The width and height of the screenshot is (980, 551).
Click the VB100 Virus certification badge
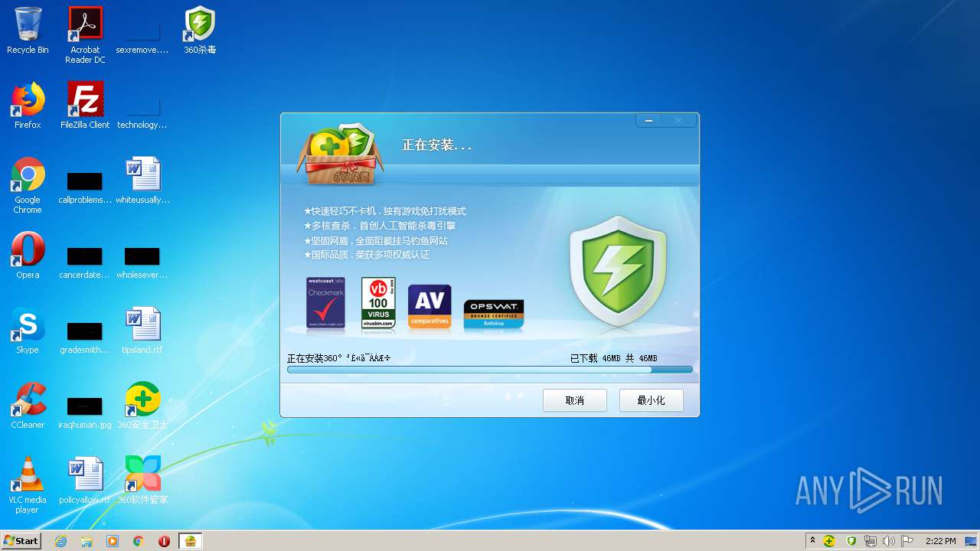click(378, 304)
